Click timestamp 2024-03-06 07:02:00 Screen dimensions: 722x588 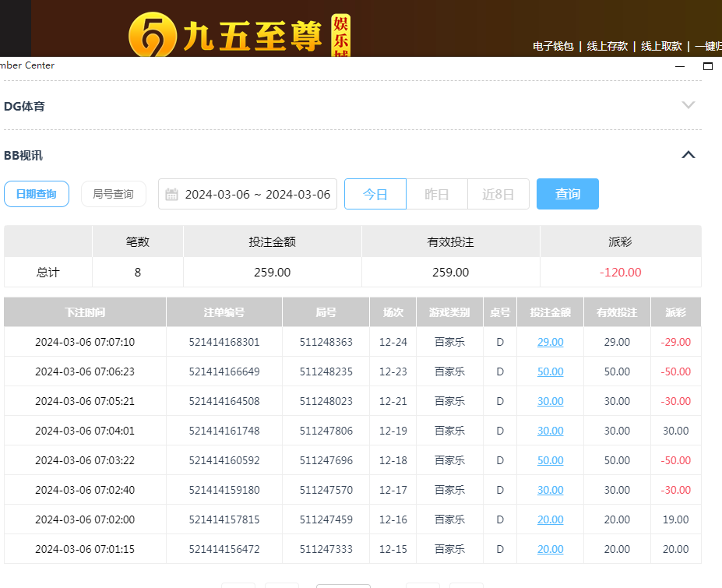tap(85, 519)
